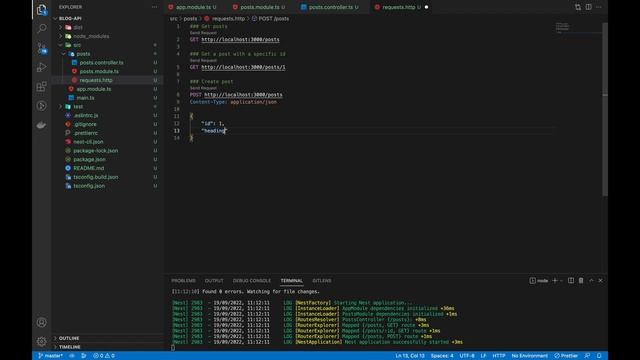Open the Extensions view

pos(42,86)
